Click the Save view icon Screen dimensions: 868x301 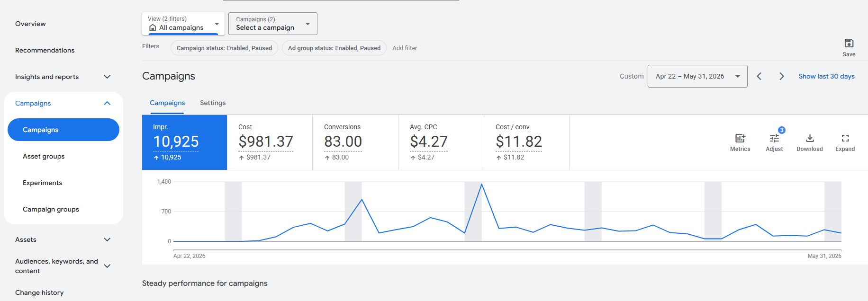849,44
